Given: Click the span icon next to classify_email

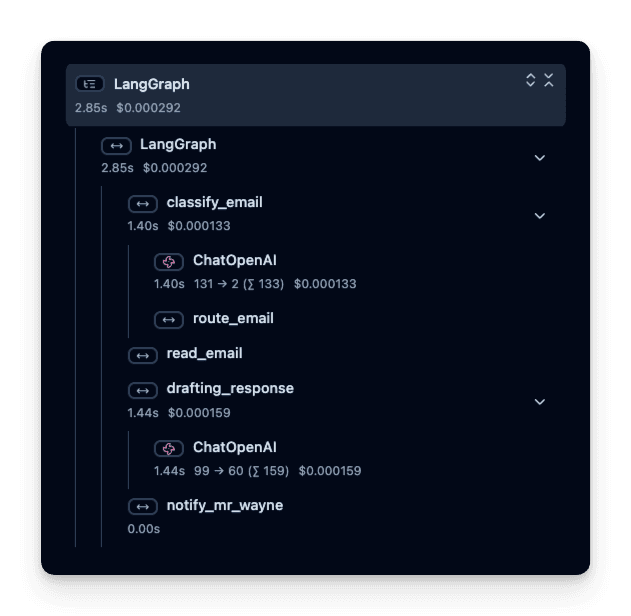Looking at the screenshot, I should (143, 203).
